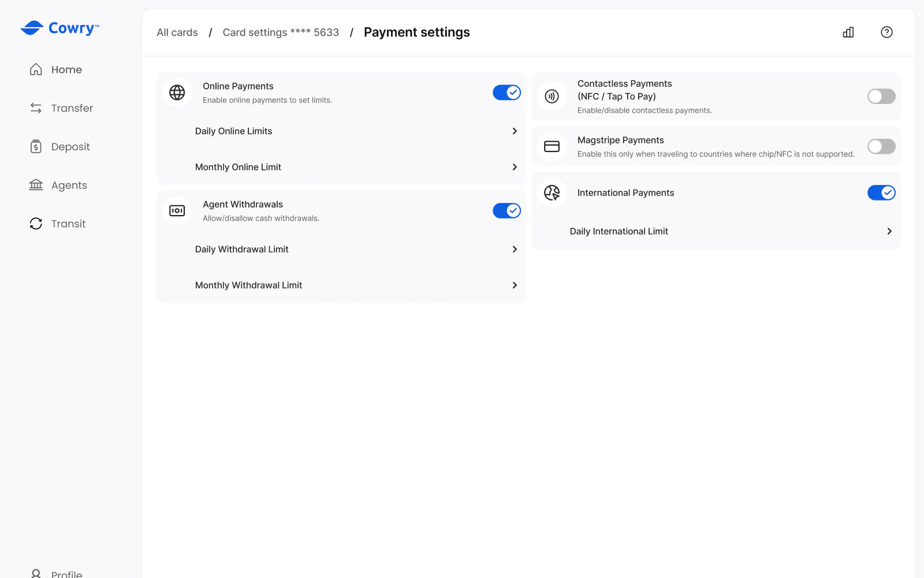924x578 pixels.
Task: Go to Home in sidebar
Action: [x=66, y=69]
